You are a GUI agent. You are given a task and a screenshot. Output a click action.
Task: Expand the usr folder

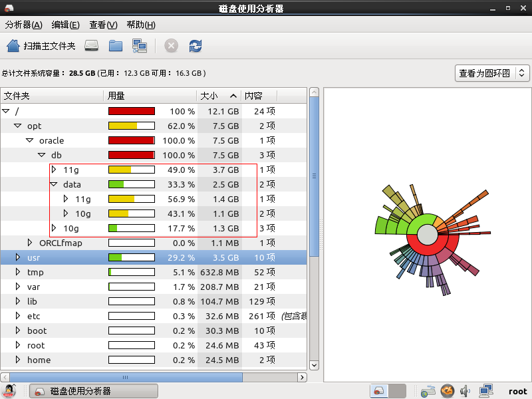click(18, 257)
